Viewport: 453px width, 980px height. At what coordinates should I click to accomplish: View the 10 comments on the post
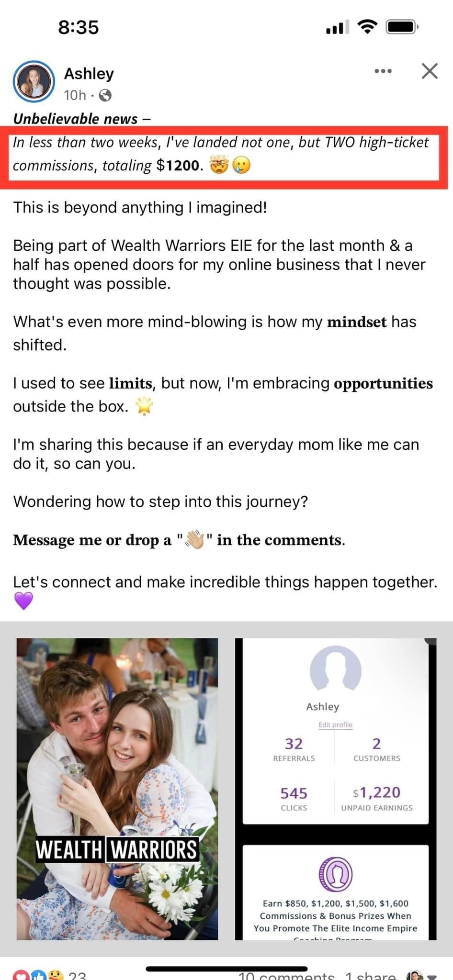(x=286, y=976)
